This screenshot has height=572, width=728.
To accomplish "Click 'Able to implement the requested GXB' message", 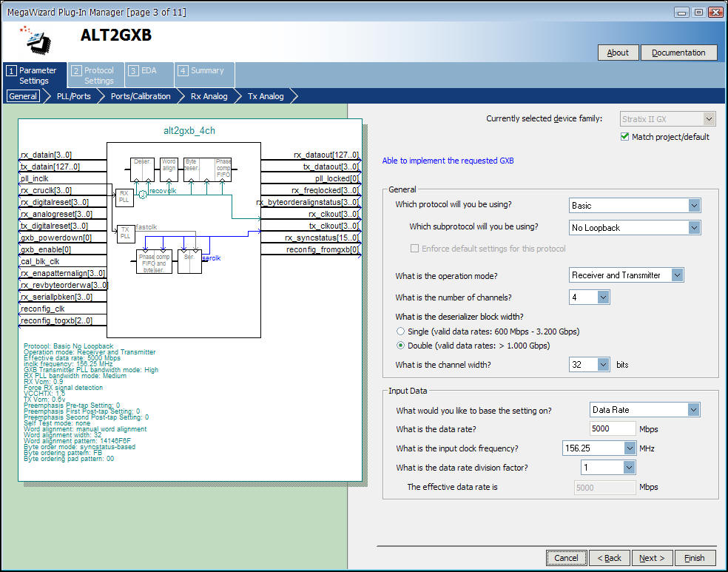I will pos(448,161).
